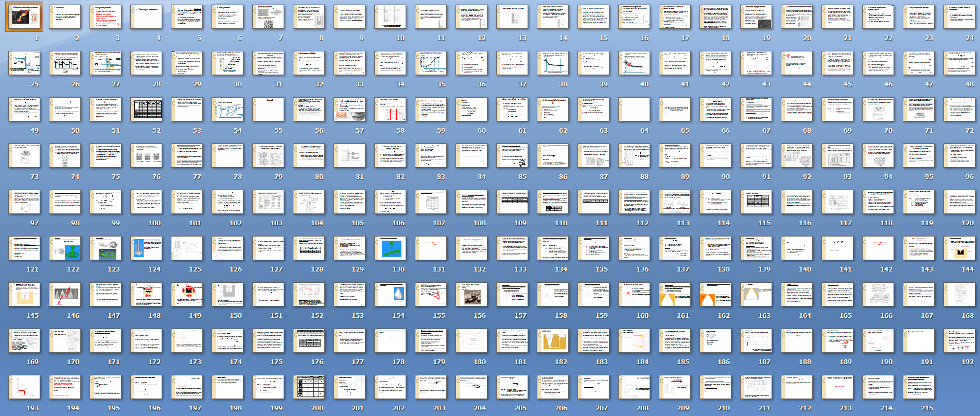Select slide thumbnail 40
The image size is (980, 416).
tap(634, 63)
